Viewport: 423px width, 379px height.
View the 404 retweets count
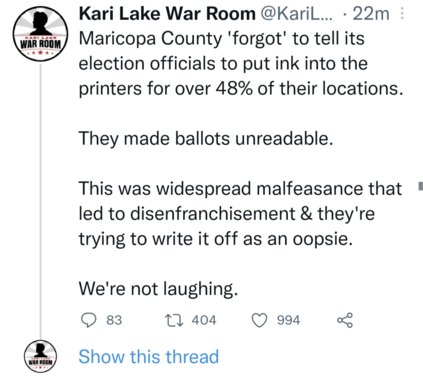204,320
